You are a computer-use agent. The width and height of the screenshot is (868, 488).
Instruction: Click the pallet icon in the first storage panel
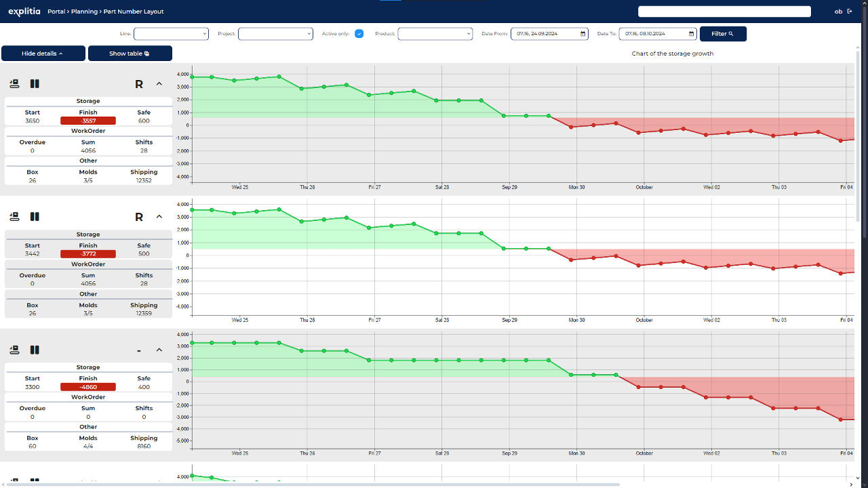14,84
